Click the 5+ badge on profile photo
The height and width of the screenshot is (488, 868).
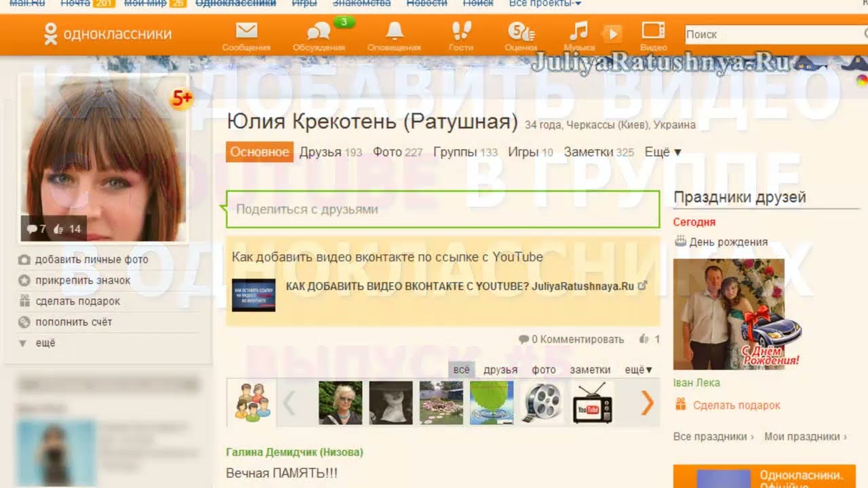click(182, 99)
